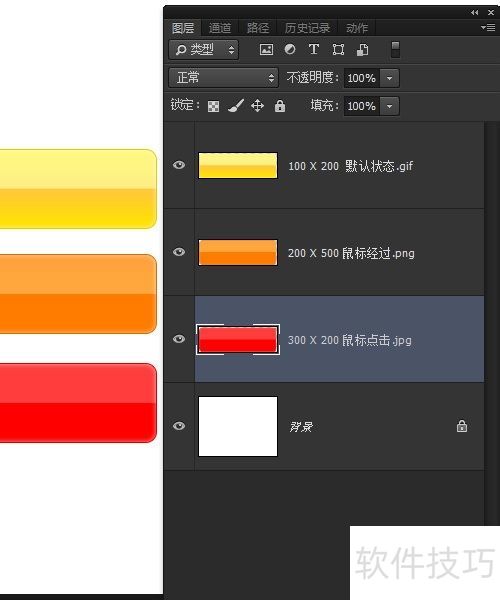Screen dimensions: 500x600
Task: Select layer name 100 X 200 默认状态.gif
Action: tap(350, 166)
